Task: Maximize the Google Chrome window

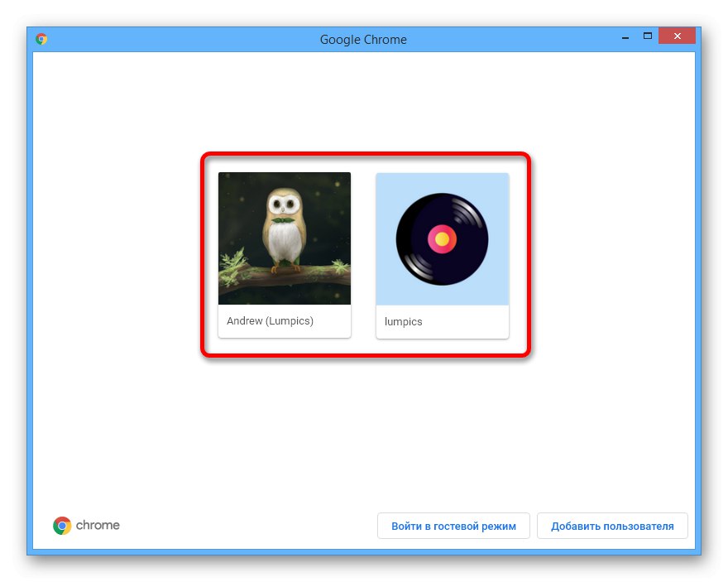Action: pyautogui.click(x=648, y=36)
